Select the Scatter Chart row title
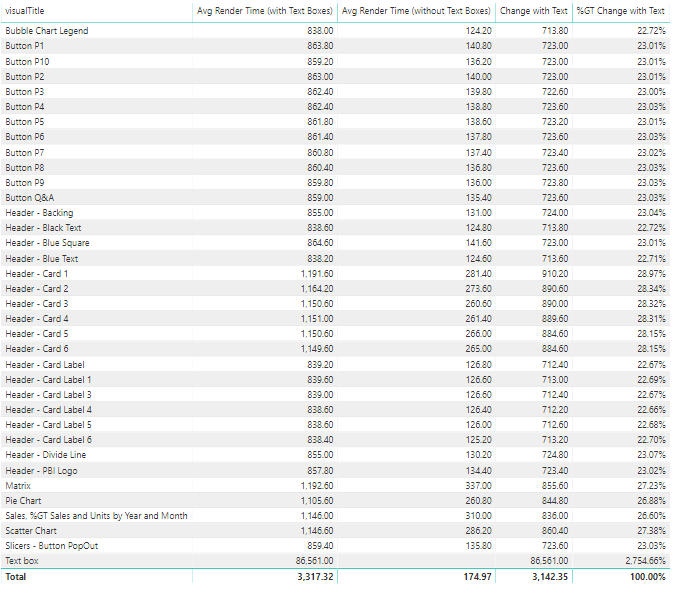Screen dimensions: 674x591 31,531
